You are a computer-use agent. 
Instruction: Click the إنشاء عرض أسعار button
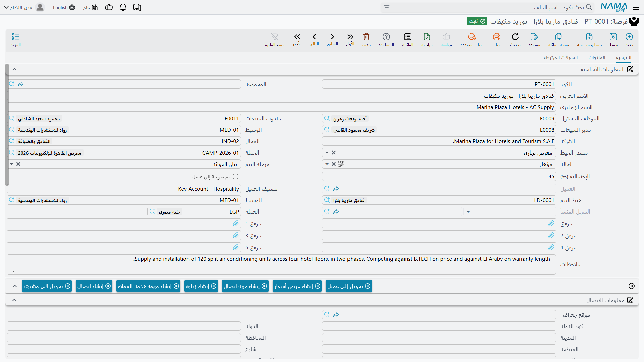pyautogui.click(x=297, y=286)
